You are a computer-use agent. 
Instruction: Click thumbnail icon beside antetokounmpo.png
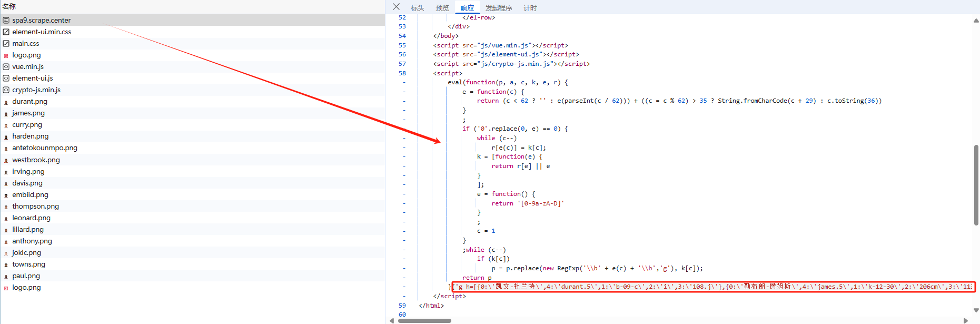pos(6,148)
